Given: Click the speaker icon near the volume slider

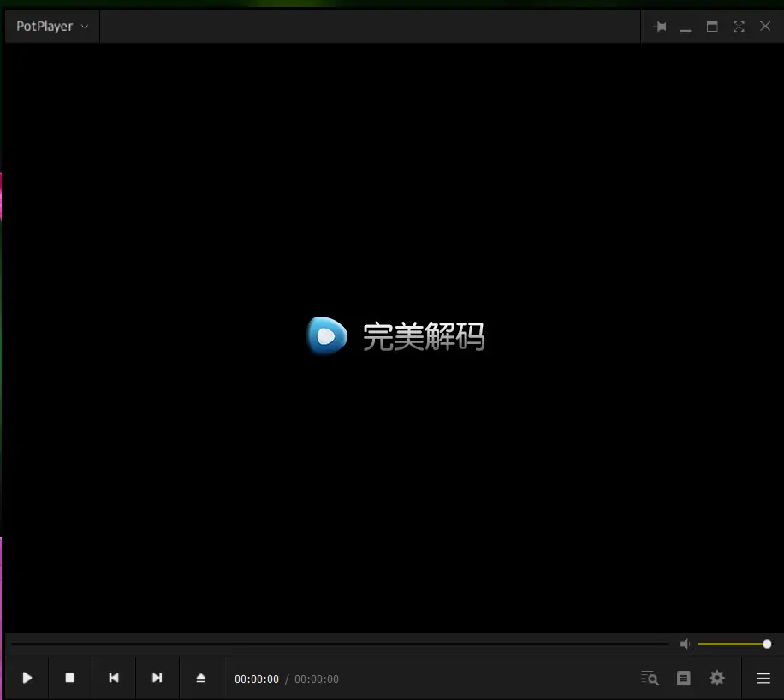Looking at the screenshot, I should 686,644.
